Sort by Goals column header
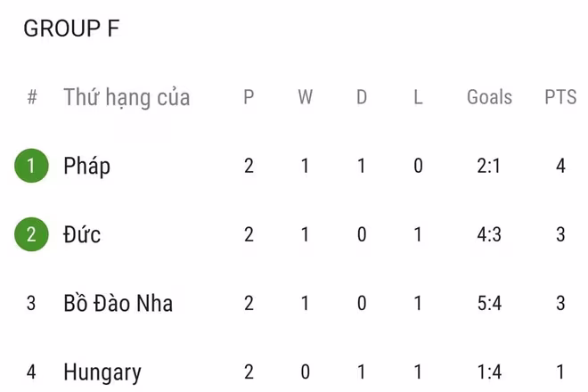This screenshot has width=588, height=392. [x=489, y=97]
